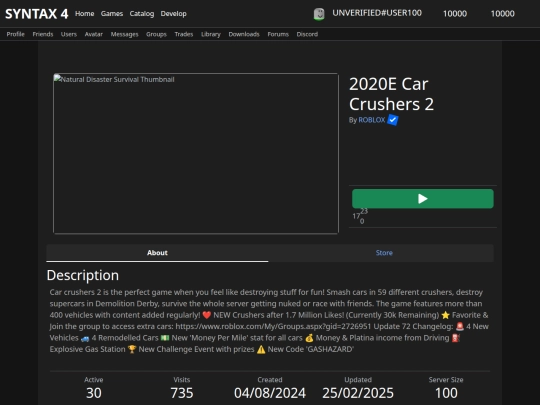Click the Active player count 30
The image size is (540, 405).
[94, 393]
